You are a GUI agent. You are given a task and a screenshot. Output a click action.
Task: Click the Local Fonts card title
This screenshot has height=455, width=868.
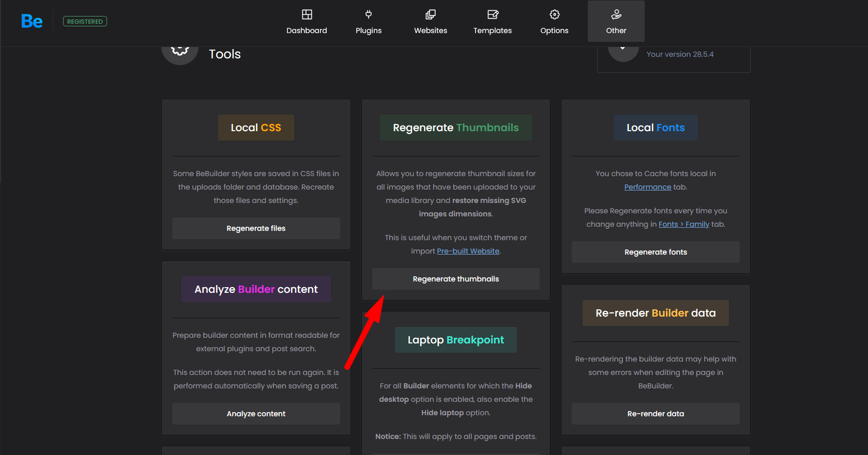point(656,128)
